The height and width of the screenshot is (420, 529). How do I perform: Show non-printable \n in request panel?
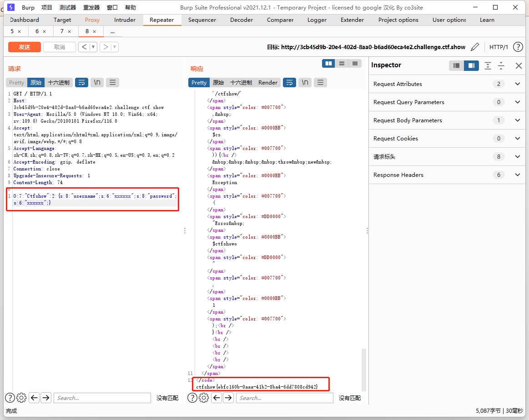coord(97,82)
